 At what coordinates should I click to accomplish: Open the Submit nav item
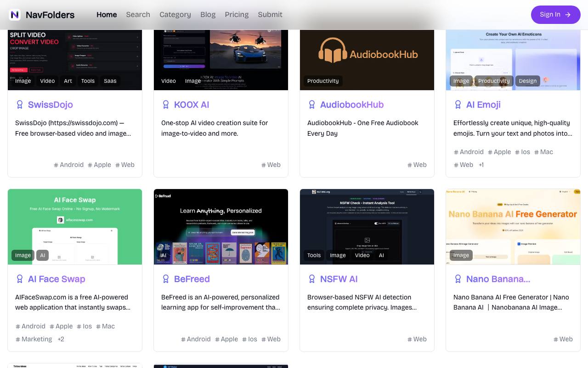tap(270, 15)
